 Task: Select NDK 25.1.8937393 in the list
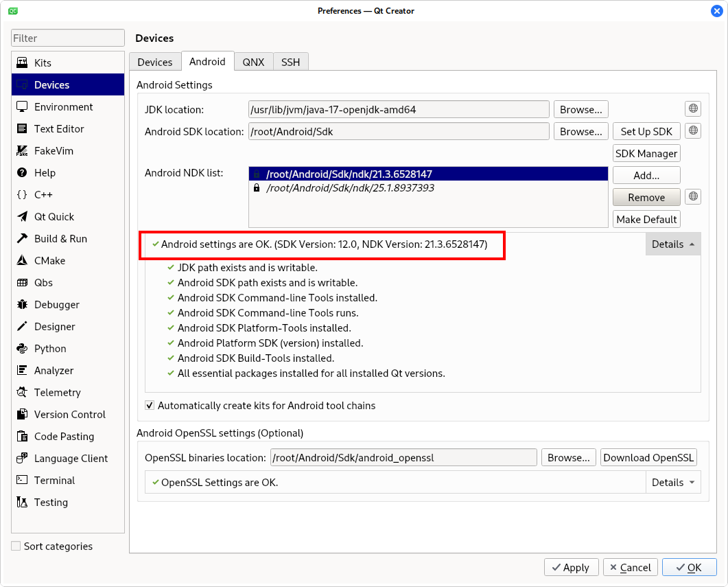[x=350, y=187]
